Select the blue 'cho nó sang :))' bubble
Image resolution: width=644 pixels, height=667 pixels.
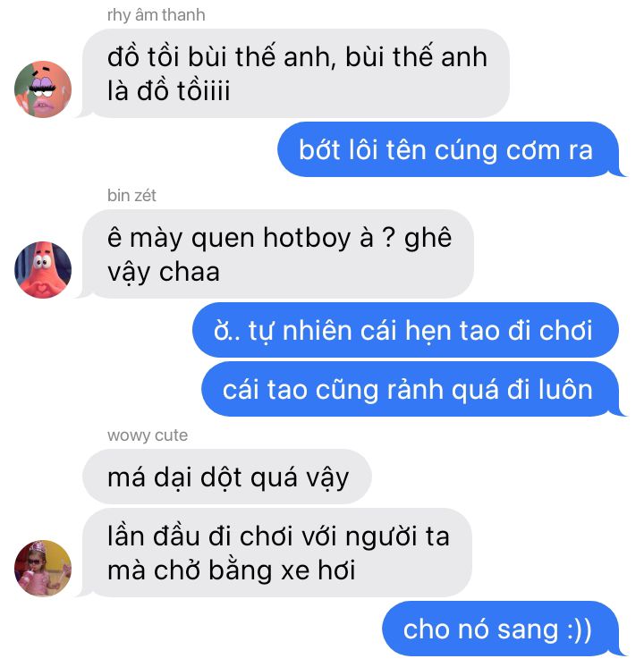[x=501, y=629]
